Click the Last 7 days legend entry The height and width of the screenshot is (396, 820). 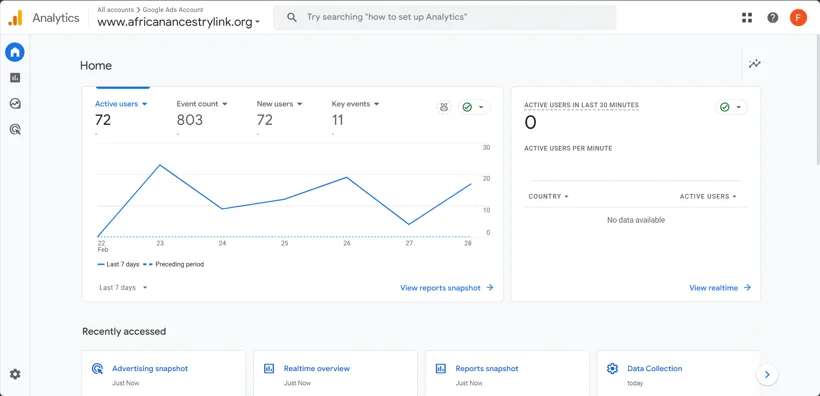tap(119, 264)
